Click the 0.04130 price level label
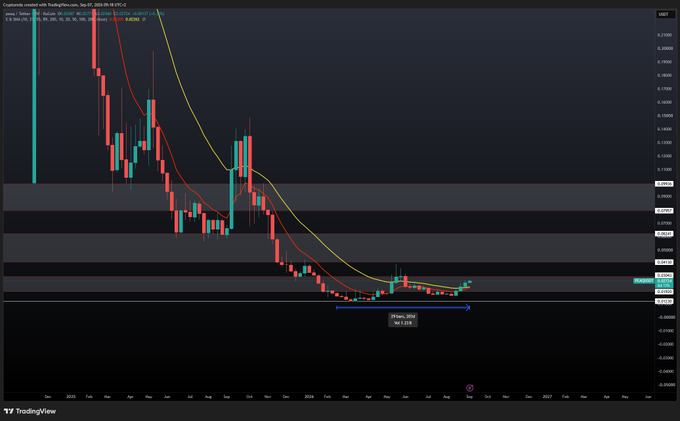680x421 pixels. [x=664, y=262]
